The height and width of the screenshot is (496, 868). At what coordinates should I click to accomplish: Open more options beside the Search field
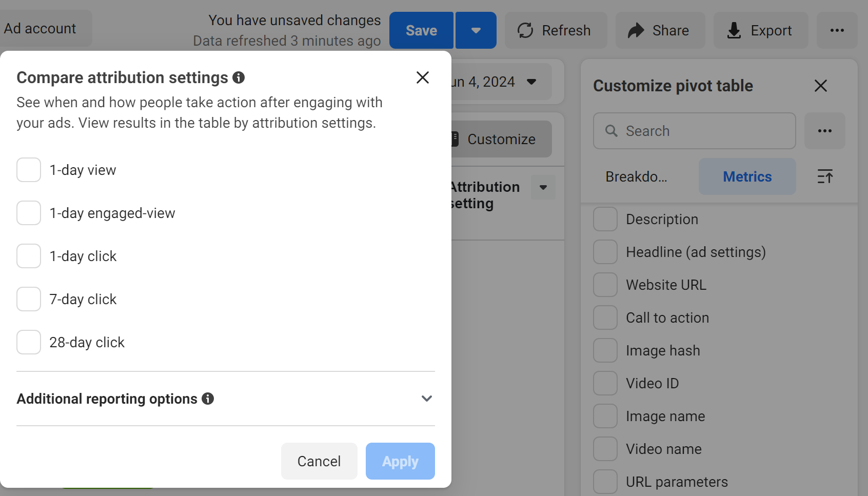click(x=824, y=131)
